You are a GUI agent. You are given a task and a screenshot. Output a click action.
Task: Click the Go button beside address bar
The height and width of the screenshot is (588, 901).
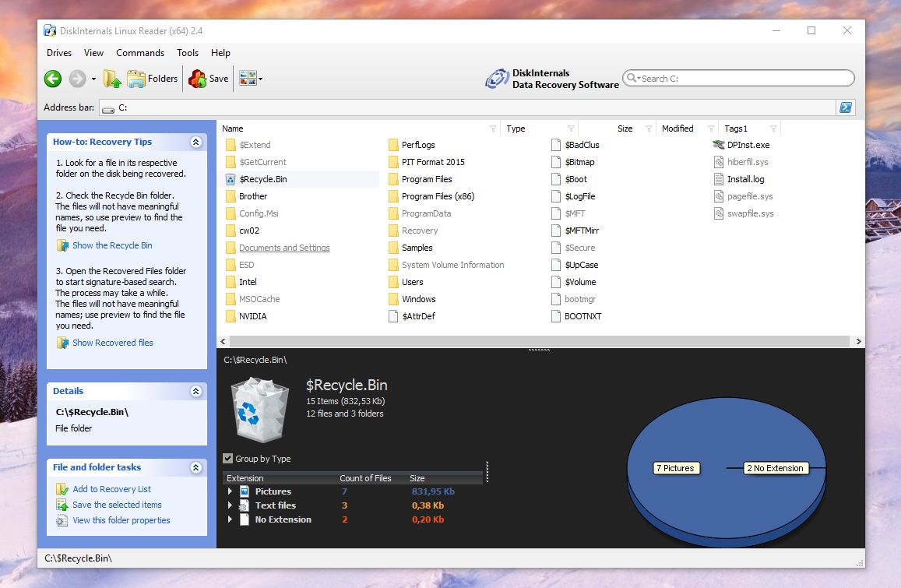click(846, 107)
